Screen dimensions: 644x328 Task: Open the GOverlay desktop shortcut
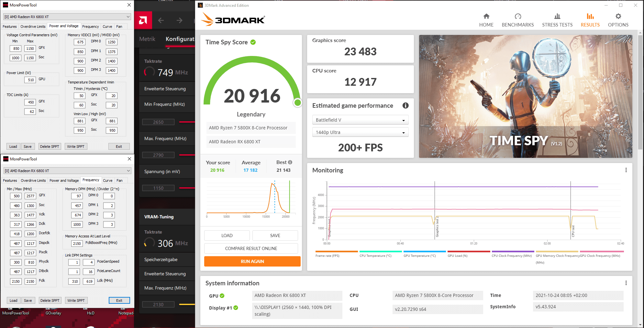(53, 313)
